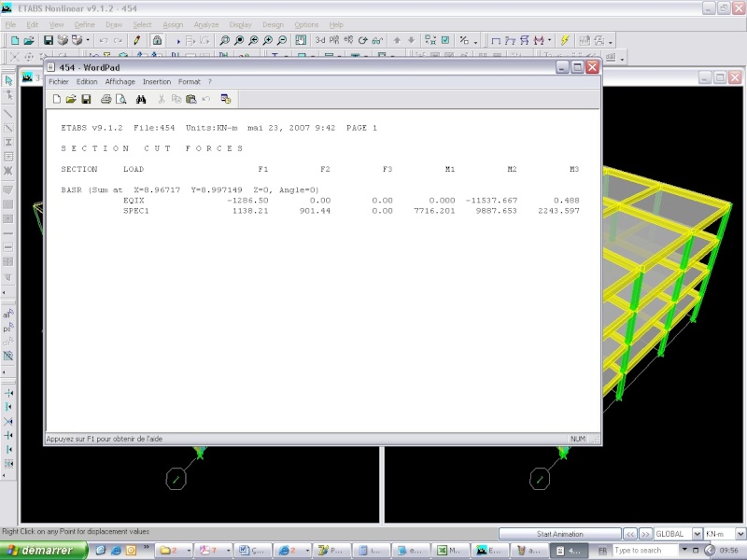Open Affichage menu in WordPad
This screenshot has width=747, height=560.
[x=120, y=82]
